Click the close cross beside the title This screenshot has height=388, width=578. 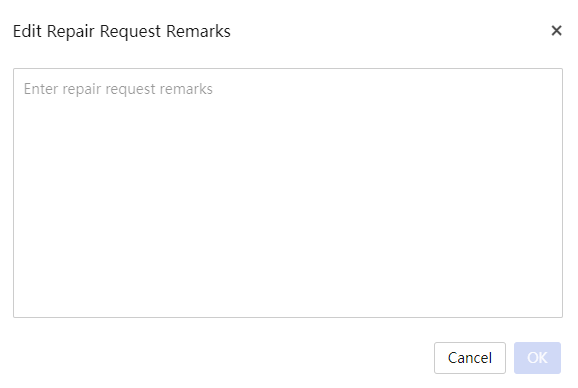tap(556, 31)
